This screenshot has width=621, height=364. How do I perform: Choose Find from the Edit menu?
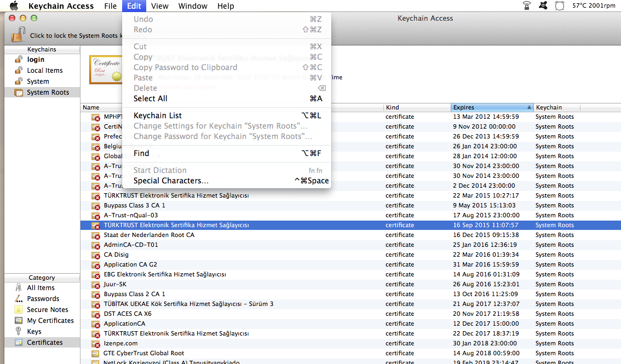[x=227, y=153]
